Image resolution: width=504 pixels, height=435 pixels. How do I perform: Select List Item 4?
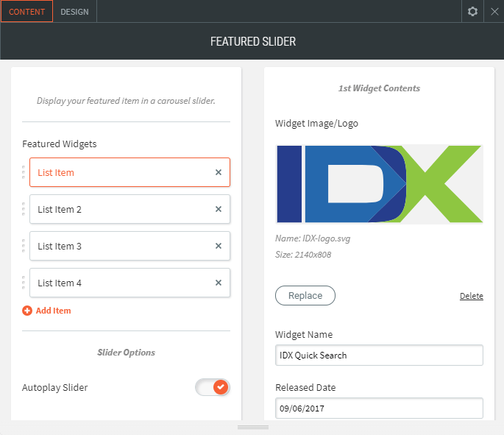tap(129, 283)
